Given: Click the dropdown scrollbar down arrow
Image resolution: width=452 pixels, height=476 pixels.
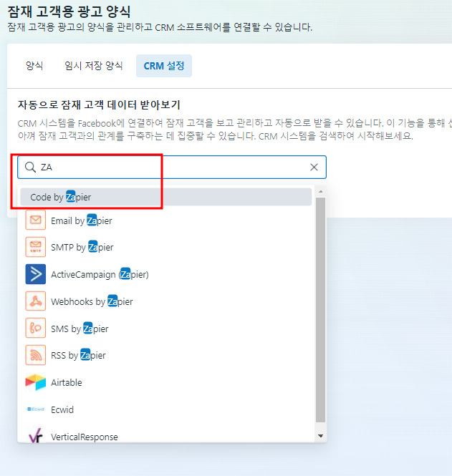Looking at the screenshot, I should coord(320,436).
